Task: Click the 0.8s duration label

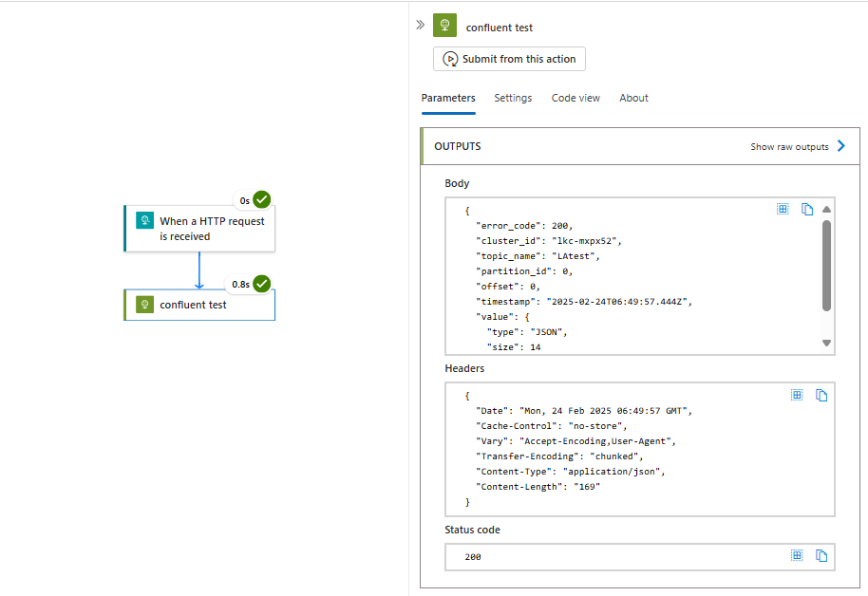Action: 241,284
